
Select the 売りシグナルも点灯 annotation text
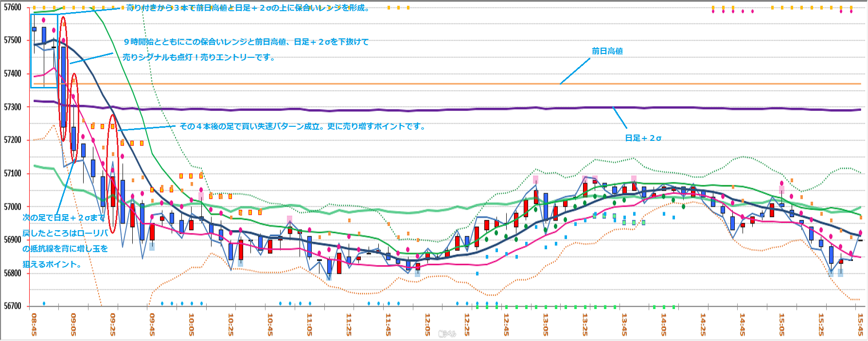coord(199,57)
